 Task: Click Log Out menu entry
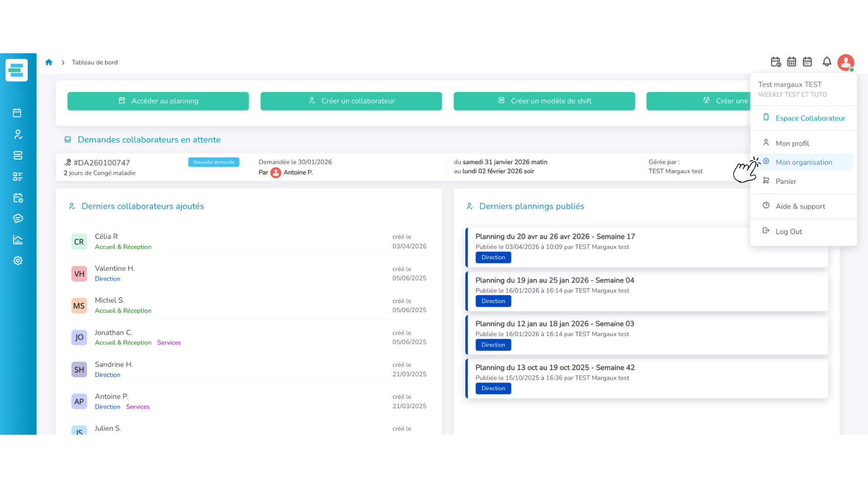(804, 232)
